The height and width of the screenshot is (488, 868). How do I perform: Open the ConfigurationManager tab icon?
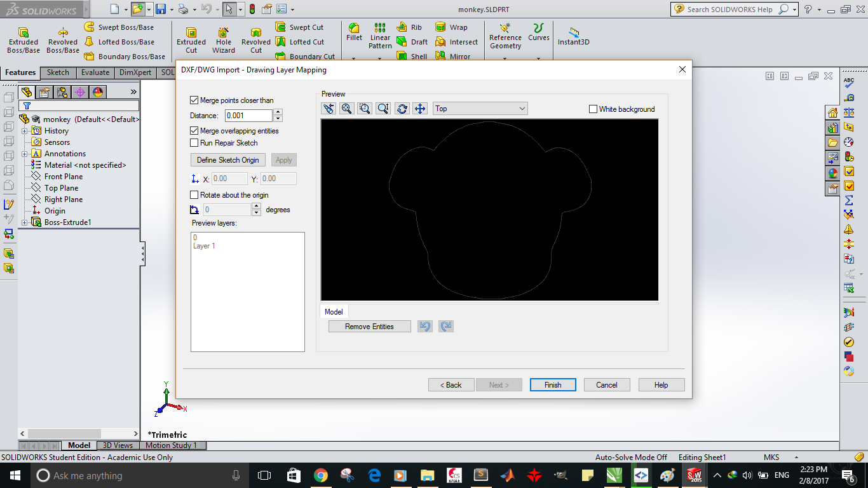[x=62, y=92]
